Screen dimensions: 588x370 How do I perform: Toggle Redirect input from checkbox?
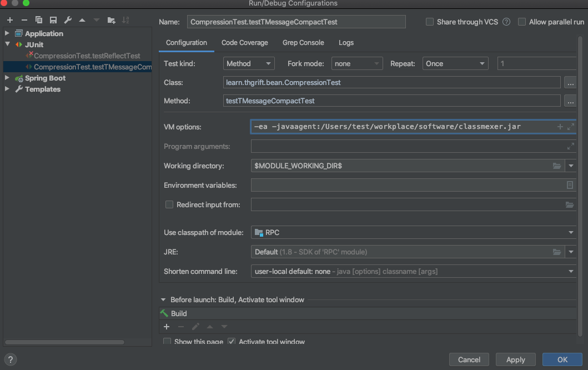pyautogui.click(x=169, y=204)
